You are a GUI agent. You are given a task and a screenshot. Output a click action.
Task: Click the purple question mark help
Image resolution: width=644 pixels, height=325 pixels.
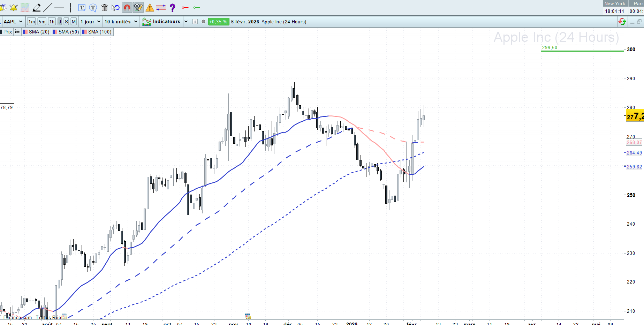(172, 7)
